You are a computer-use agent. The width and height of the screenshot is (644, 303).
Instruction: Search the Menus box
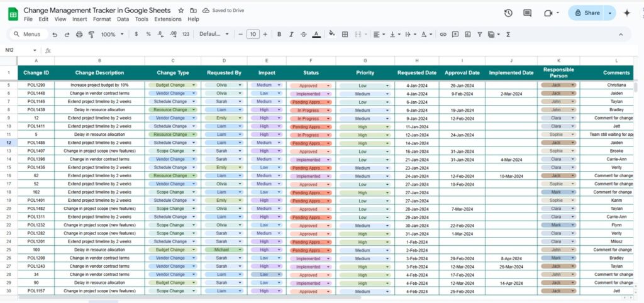(x=28, y=35)
